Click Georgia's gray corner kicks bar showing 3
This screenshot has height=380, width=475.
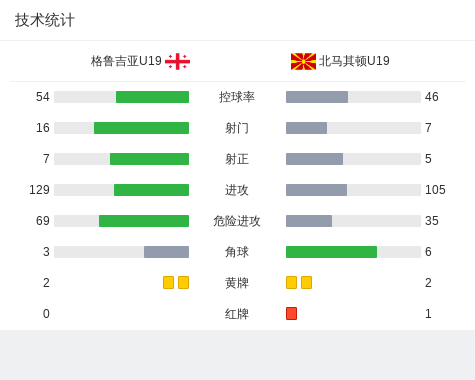(166, 252)
